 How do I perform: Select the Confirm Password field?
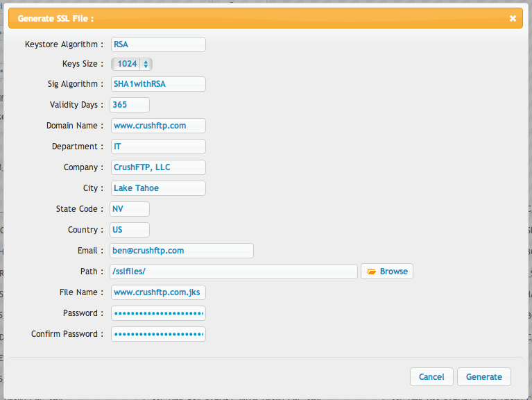point(158,334)
